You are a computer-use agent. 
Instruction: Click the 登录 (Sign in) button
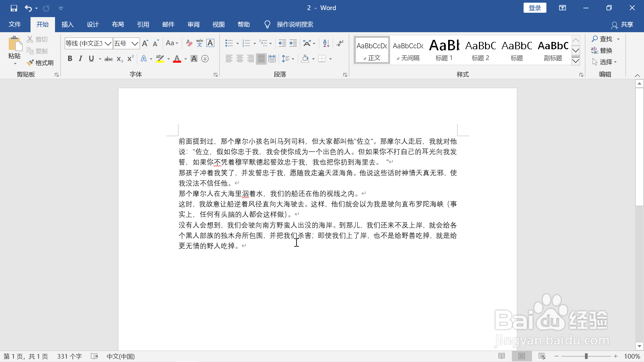tap(535, 8)
